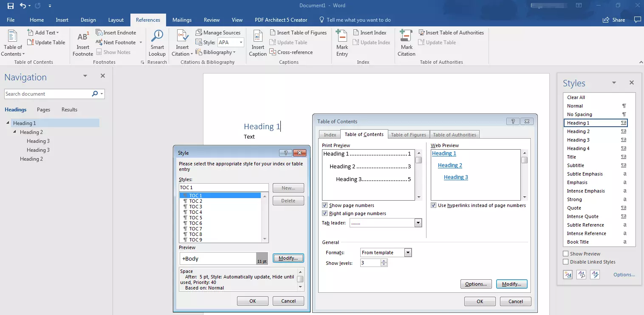
Task: Click Insert Table of Figures
Action: click(x=298, y=32)
